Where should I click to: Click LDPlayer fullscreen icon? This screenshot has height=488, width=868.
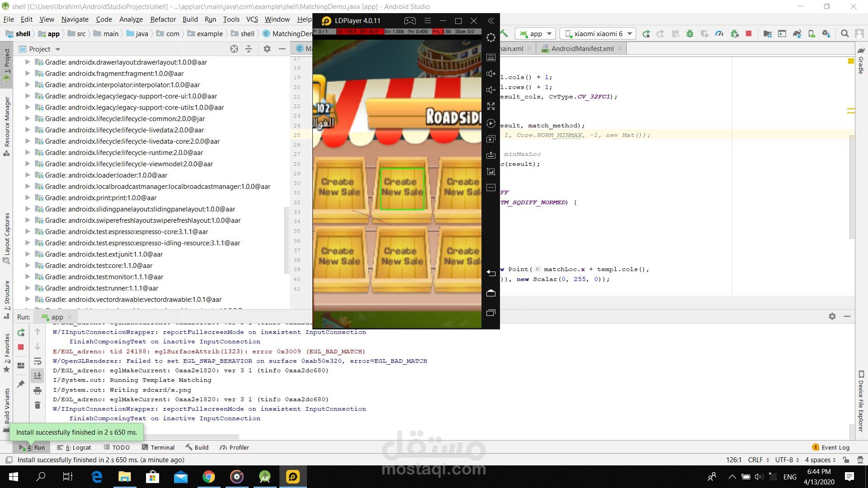tap(491, 106)
